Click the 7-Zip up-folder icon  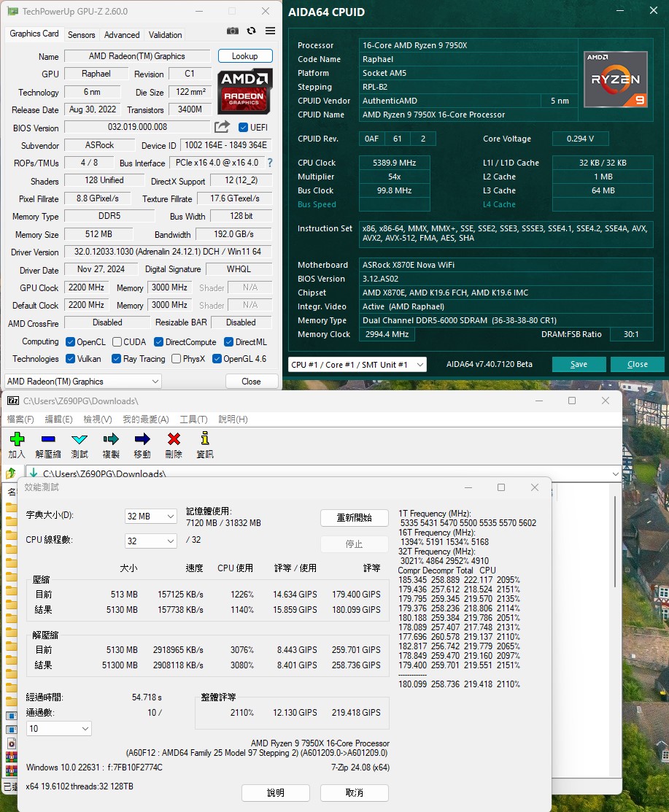tap(11, 473)
